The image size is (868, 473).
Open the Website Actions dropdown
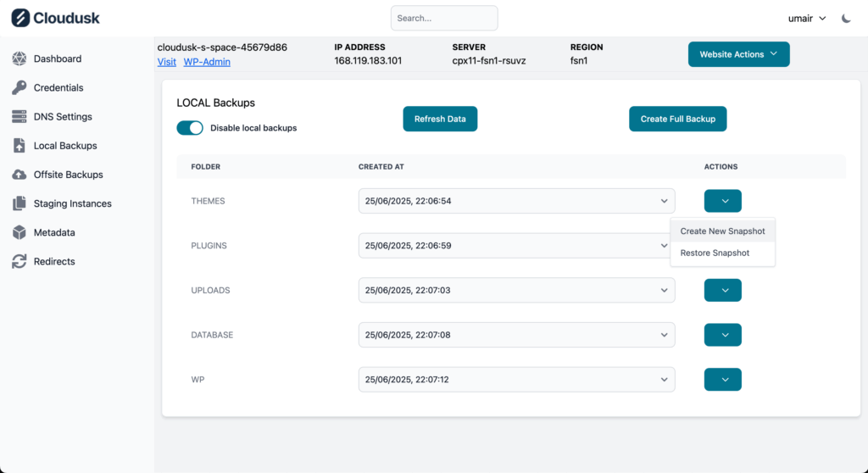click(738, 54)
